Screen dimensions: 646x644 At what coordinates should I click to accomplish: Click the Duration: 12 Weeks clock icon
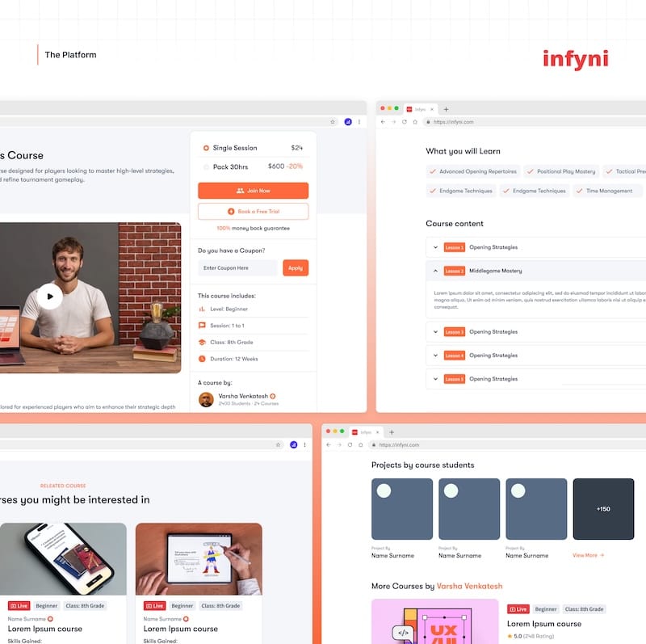pos(202,359)
